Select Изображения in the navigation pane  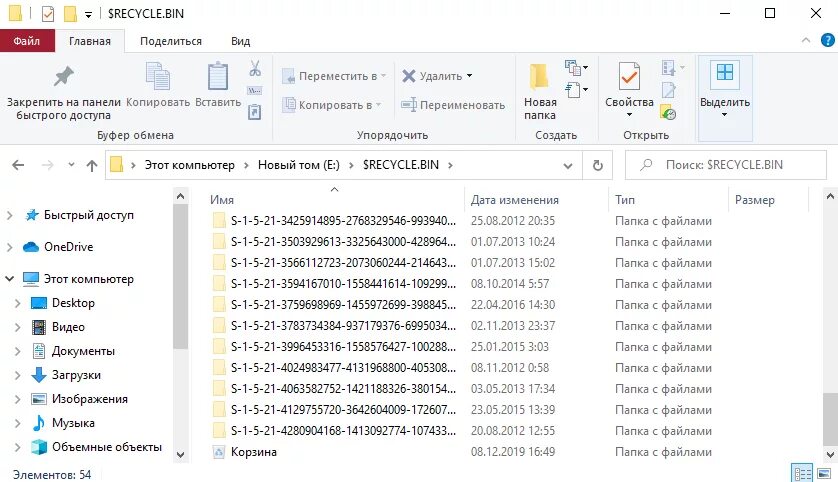89,399
